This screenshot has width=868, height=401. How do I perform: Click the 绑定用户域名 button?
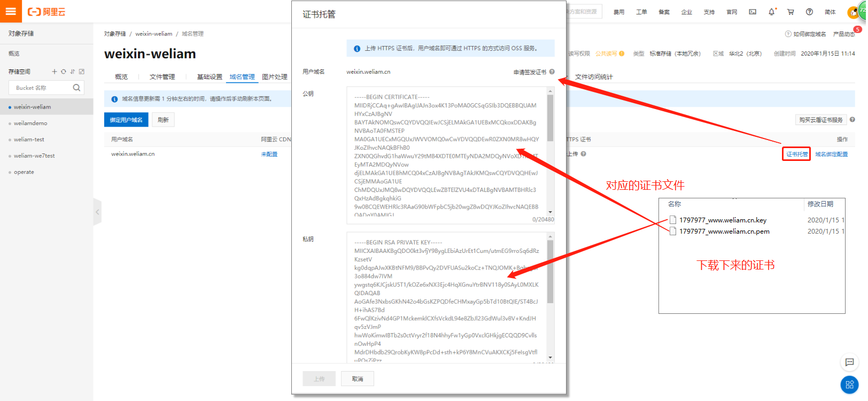tap(126, 120)
